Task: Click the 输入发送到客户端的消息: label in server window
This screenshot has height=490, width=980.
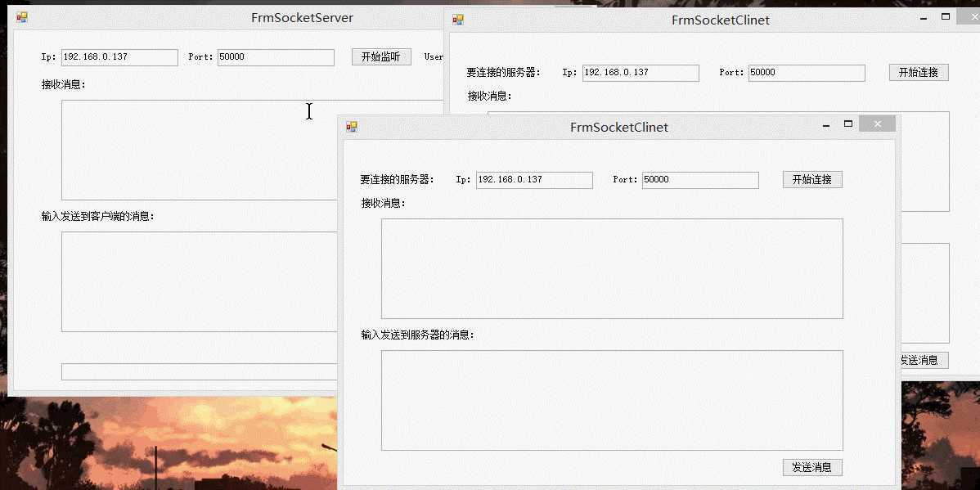Action: (x=97, y=216)
